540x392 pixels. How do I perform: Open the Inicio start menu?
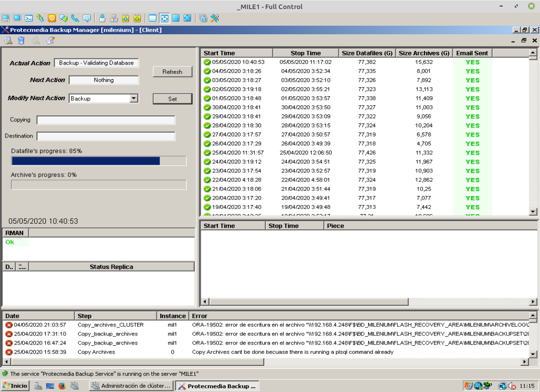point(15,386)
